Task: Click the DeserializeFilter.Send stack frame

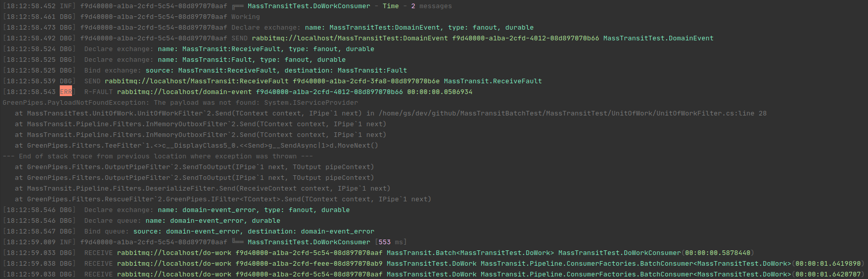Action: tap(202, 189)
